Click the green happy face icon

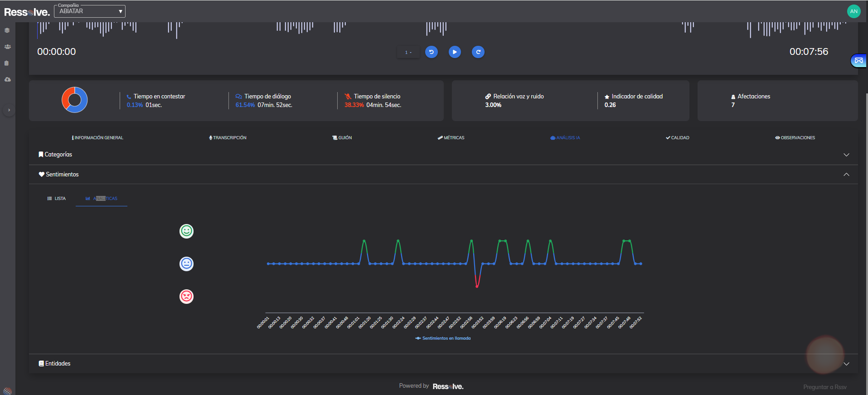(x=186, y=231)
